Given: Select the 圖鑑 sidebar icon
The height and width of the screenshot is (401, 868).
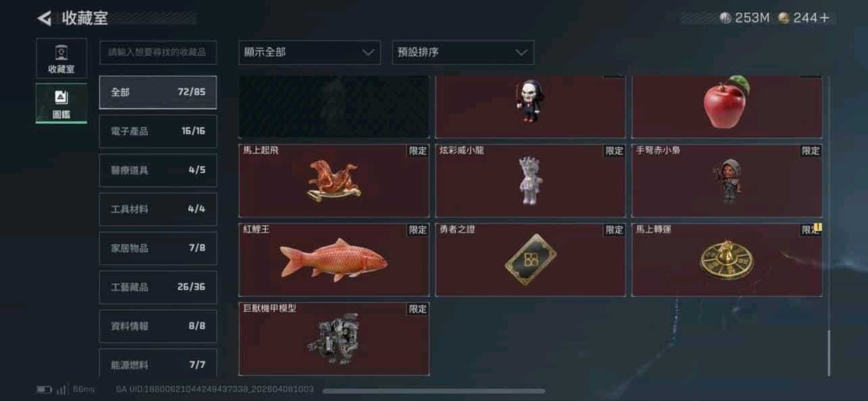Looking at the screenshot, I should [61, 103].
